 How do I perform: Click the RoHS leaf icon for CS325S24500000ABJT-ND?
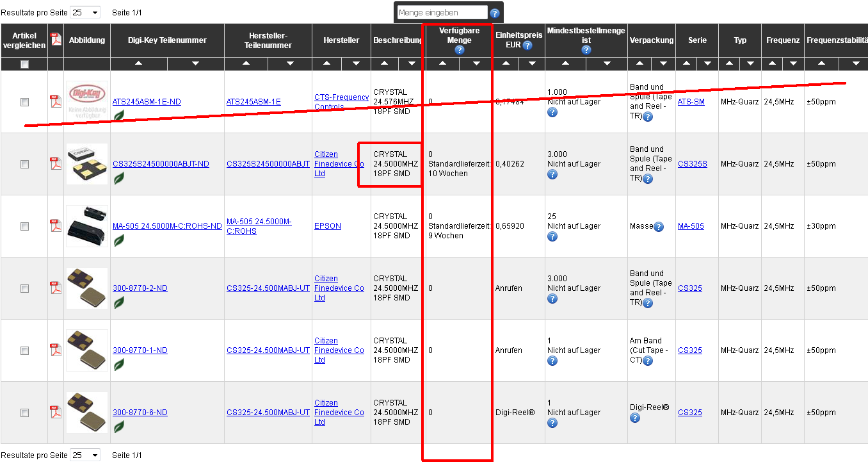coord(119,177)
